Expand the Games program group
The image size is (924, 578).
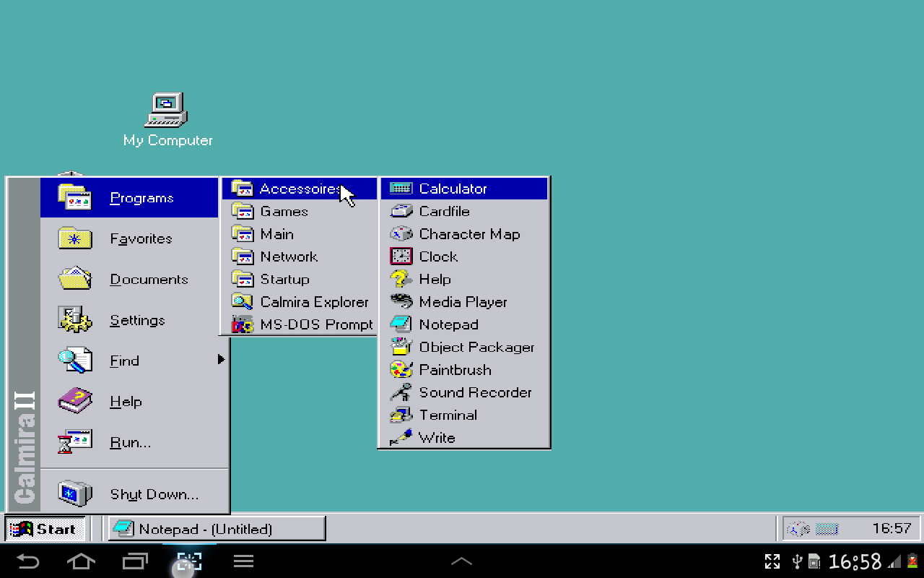284,212
